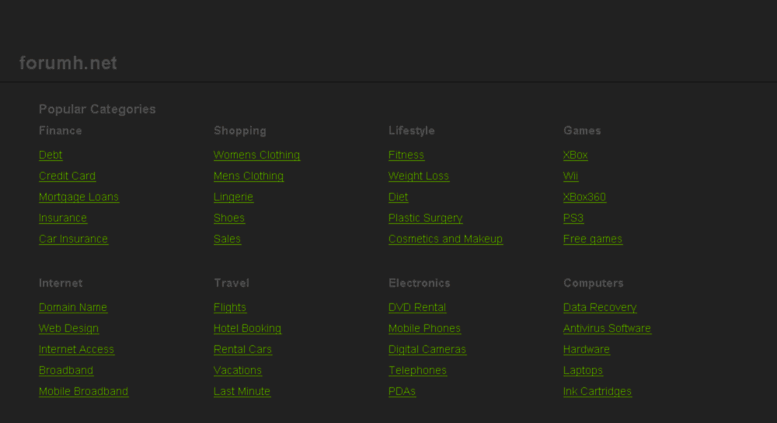The height and width of the screenshot is (423, 777).
Task: Click the Mobile Broadband link
Action: pos(83,391)
